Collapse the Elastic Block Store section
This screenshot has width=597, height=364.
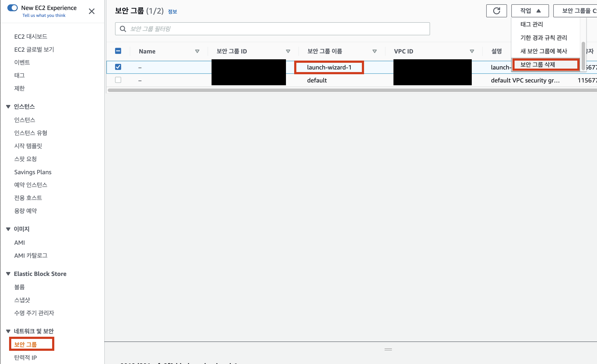[x=8, y=274]
